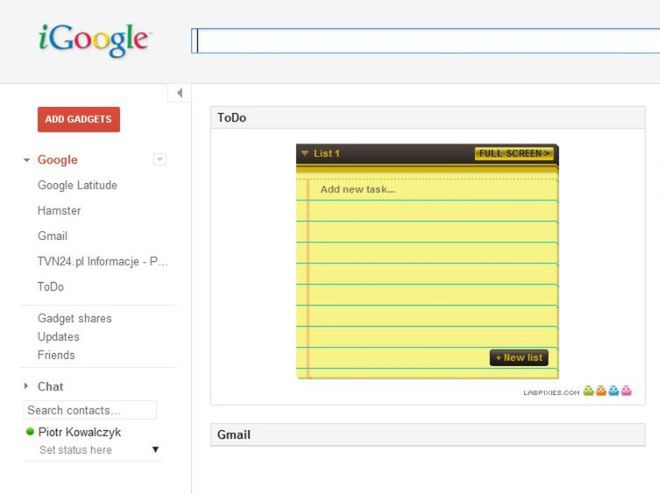Open the ToDo gadget sidebar link

point(51,287)
